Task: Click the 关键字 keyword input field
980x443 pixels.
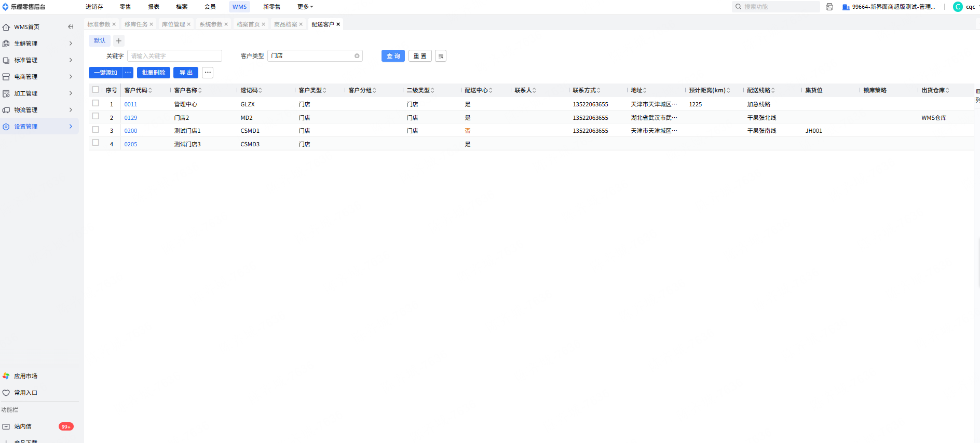Action: [x=174, y=56]
